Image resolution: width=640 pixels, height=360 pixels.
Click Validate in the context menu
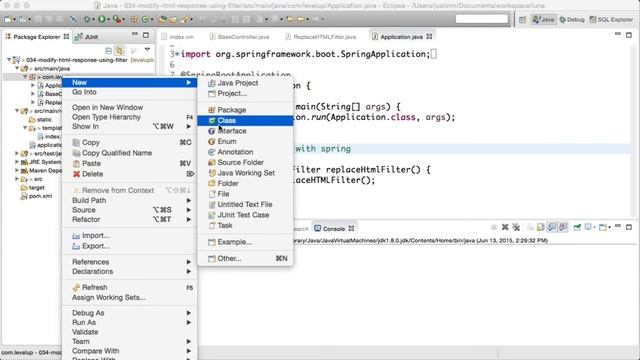click(129, 332)
